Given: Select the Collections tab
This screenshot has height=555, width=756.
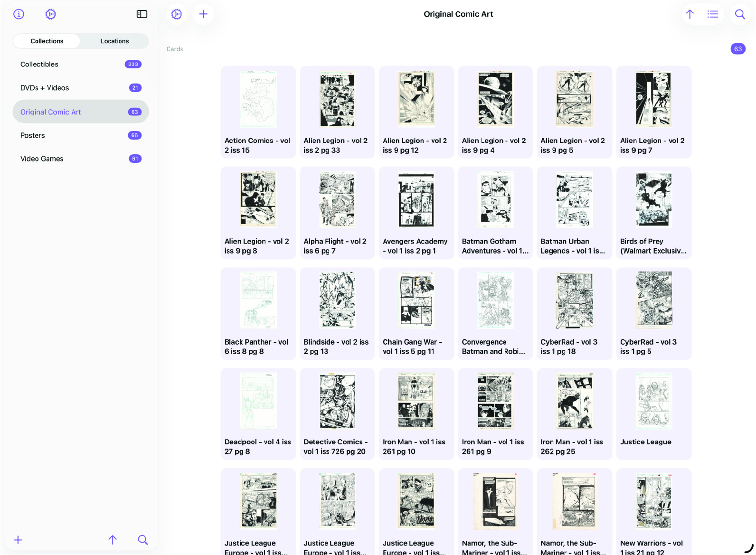Looking at the screenshot, I should pyautogui.click(x=47, y=41).
